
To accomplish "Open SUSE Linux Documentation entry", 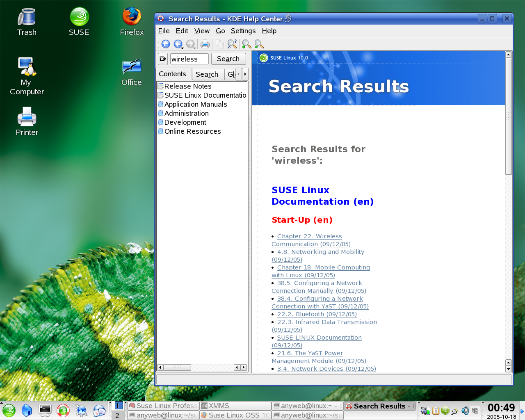I will (202, 95).
